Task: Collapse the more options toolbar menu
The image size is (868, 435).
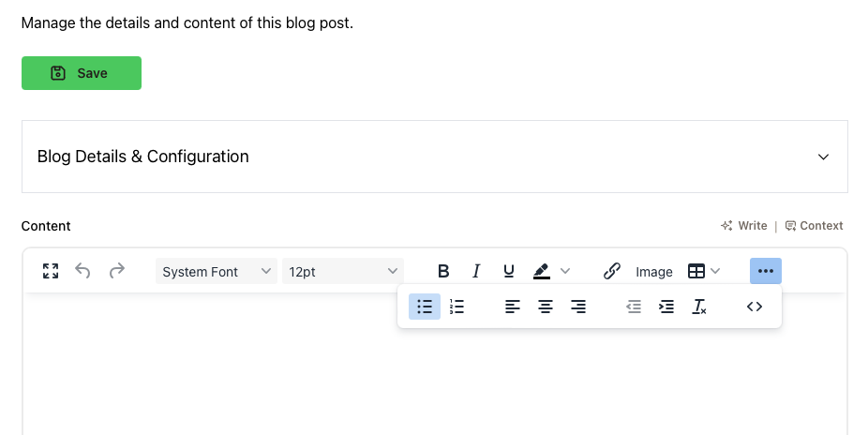Action: [766, 272]
